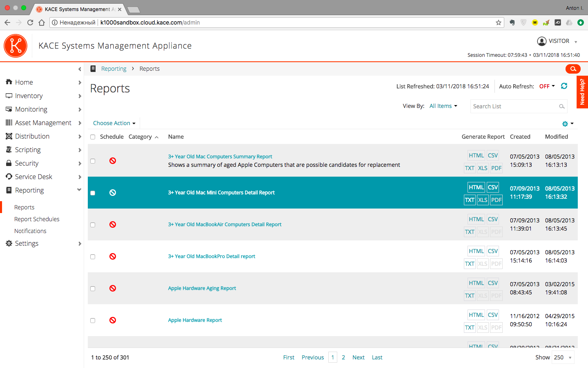Open the VISITOR user menu dropdown
Screen dimensions: 588x368
575,42
